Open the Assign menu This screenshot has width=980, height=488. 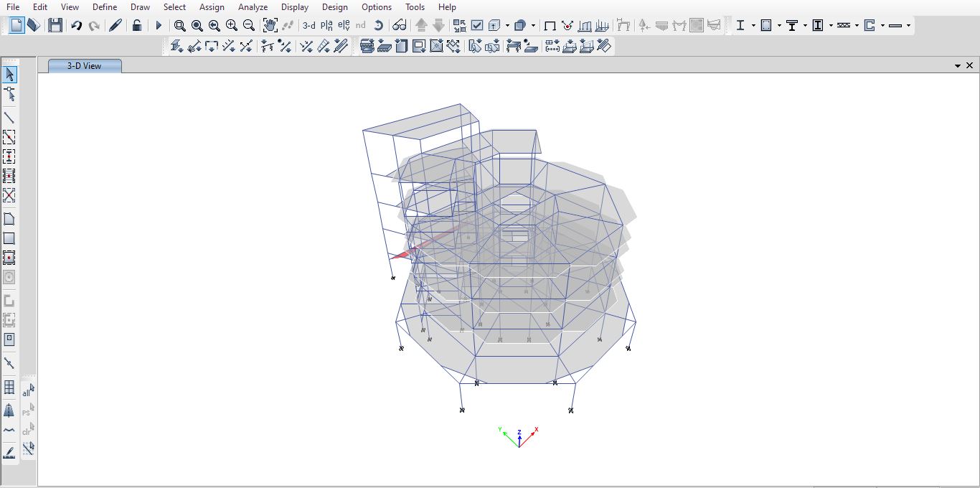click(x=212, y=7)
